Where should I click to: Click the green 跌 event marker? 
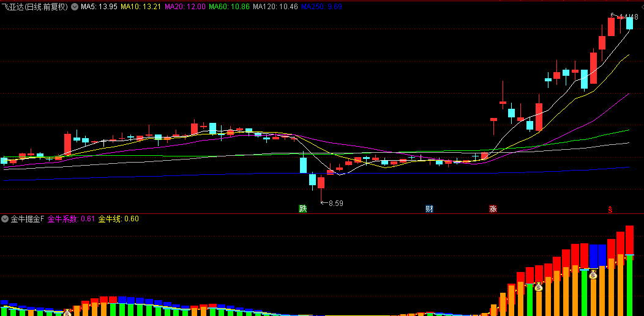302,209
